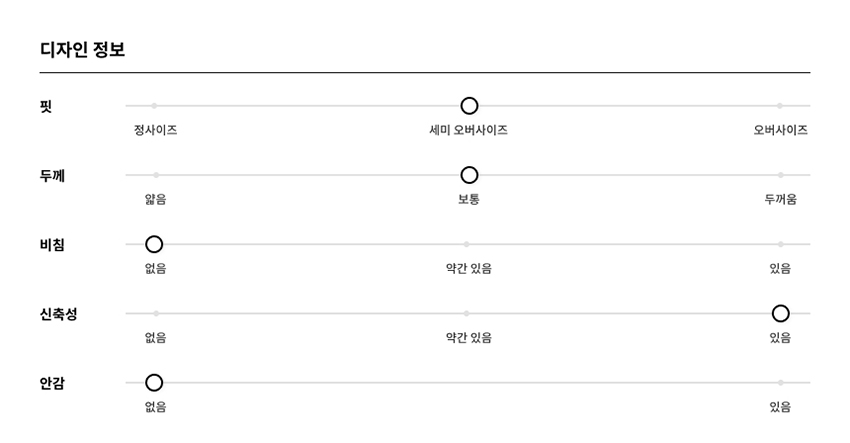Click the 없음 dot on 신축성 slider
Image resolution: width=850 pixels, height=443 pixels.
tap(156, 313)
